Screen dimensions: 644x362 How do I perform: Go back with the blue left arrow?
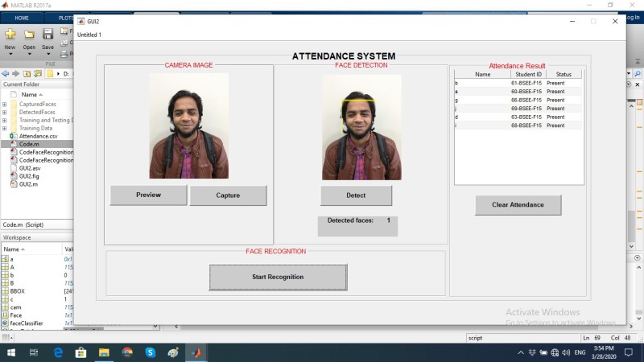[6, 73]
